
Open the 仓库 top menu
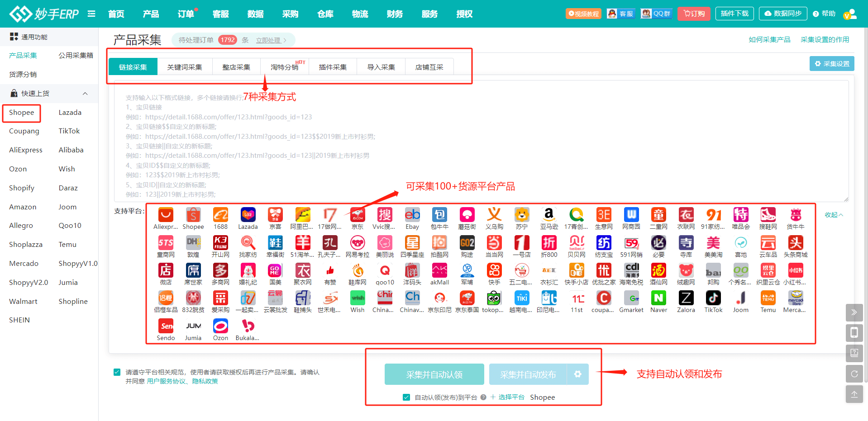click(x=325, y=14)
